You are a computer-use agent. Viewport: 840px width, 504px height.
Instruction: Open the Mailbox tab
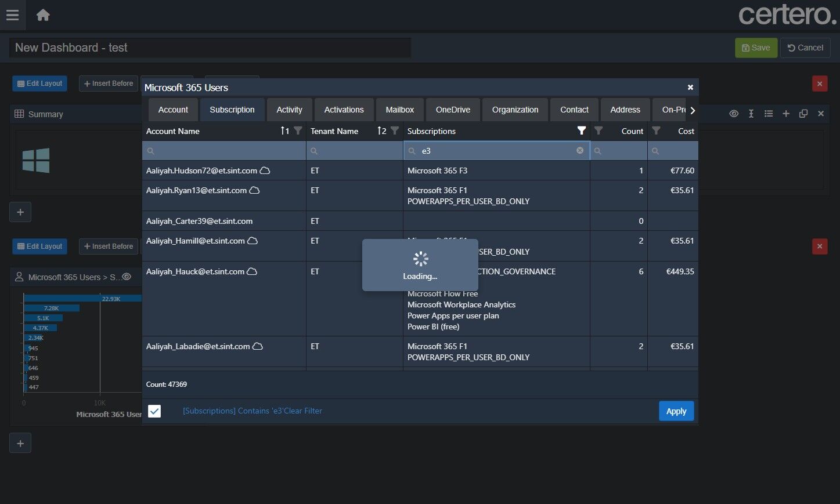tap(399, 110)
